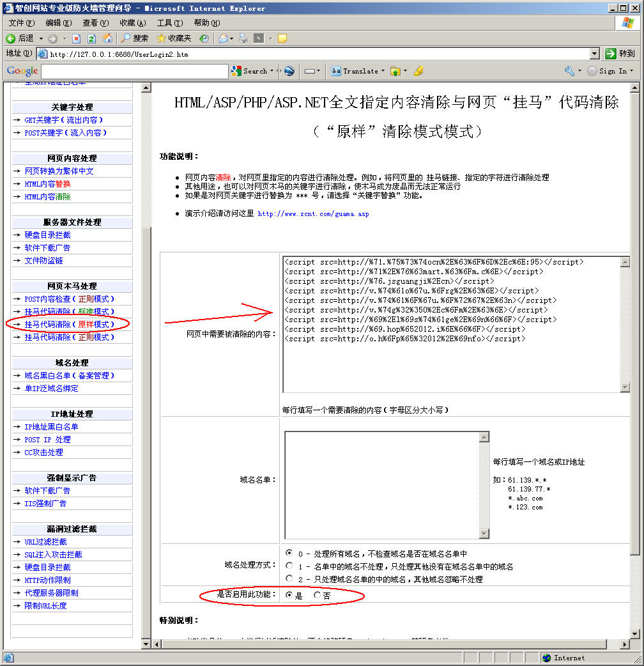Open the GET关键字（流出内容）link
644x666 pixels.
[x=64, y=120]
